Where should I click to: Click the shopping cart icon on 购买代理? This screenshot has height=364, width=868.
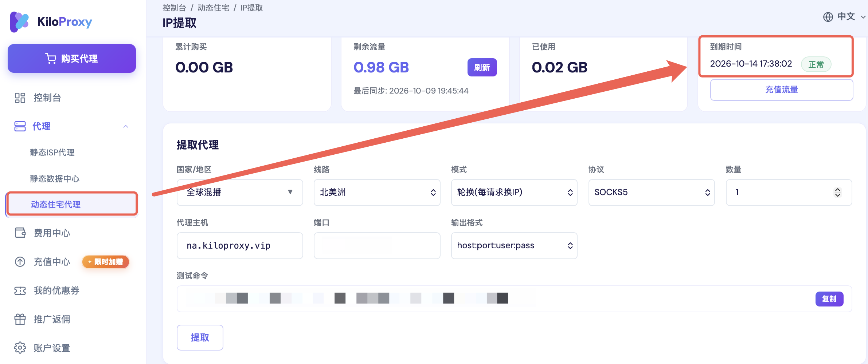[51, 59]
